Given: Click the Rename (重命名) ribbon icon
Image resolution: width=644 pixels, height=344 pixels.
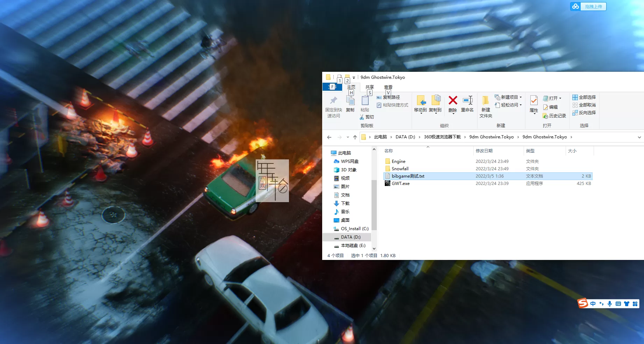Looking at the screenshot, I should 467,101.
